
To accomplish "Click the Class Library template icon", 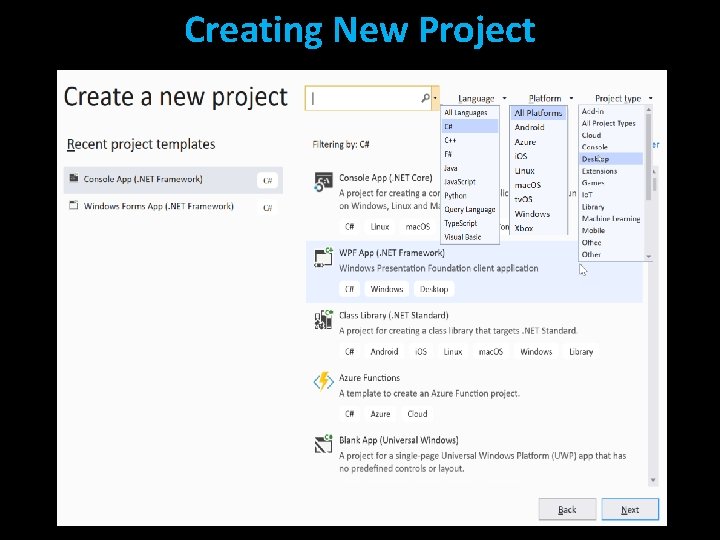I will pyautogui.click(x=323, y=320).
